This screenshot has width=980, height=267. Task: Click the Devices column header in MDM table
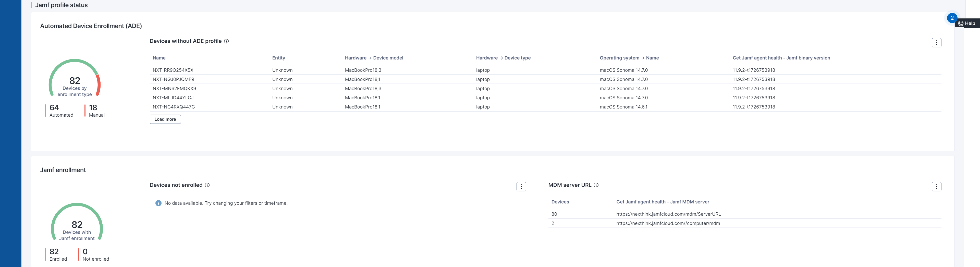[560, 202]
